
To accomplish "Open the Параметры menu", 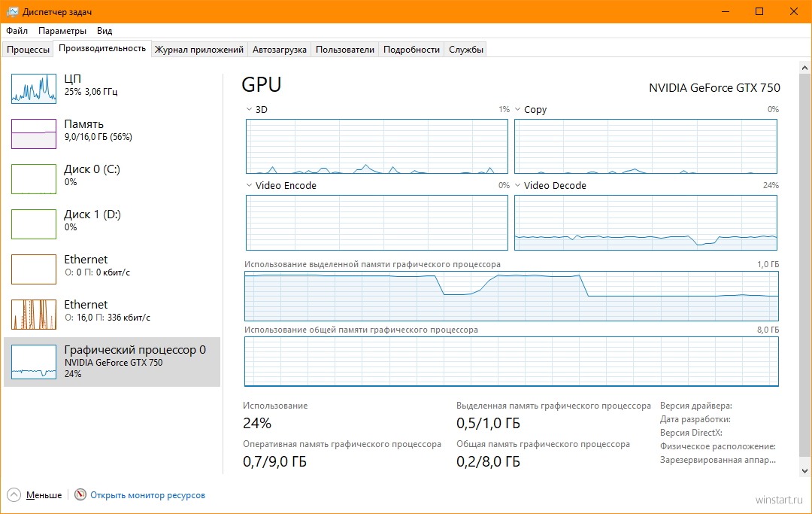I will (x=62, y=31).
